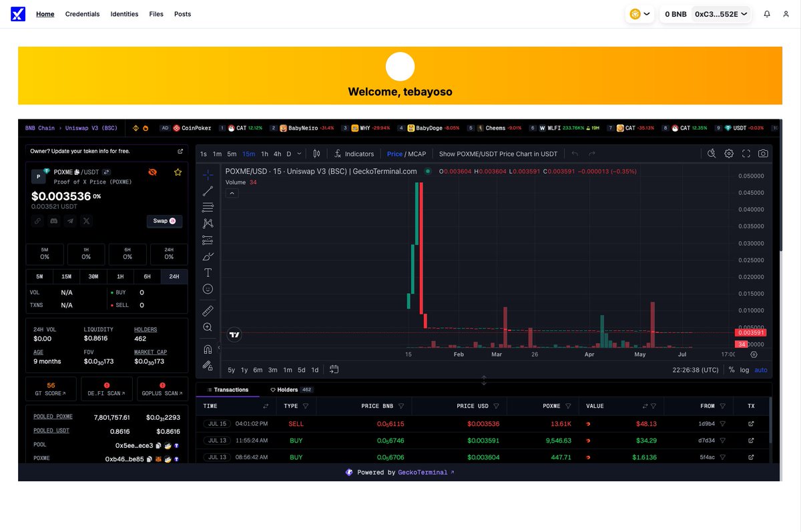The width and height of the screenshot is (801, 532).
Task: Open the Credentials menu item
Action: [82, 13]
